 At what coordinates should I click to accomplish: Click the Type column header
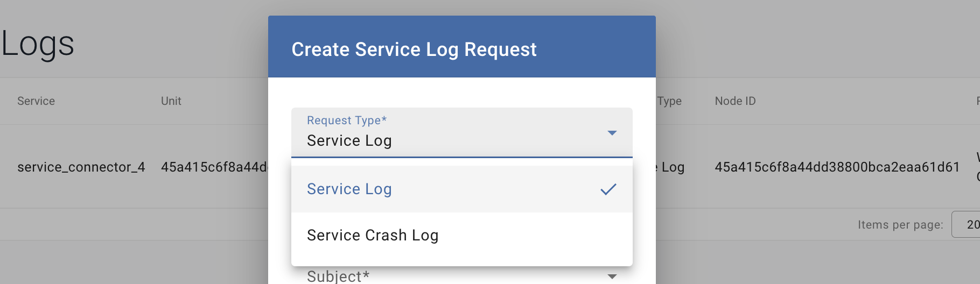pos(669,101)
